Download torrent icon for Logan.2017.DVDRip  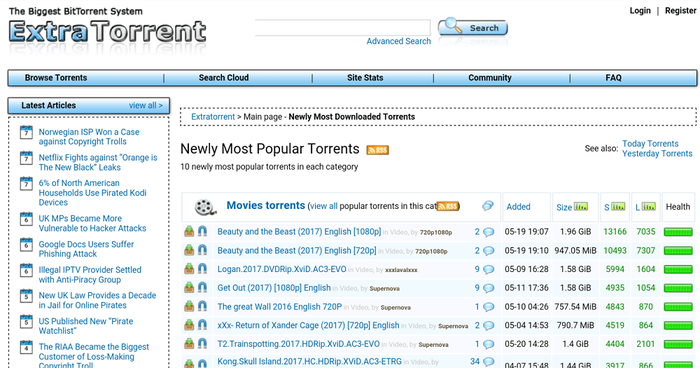[x=189, y=269]
